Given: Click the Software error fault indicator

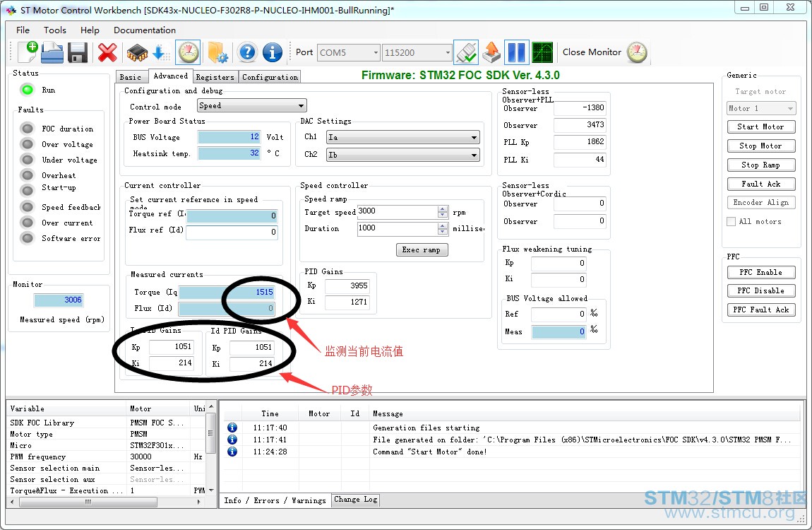Looking at the screenshot, I should (x=28, y=238).
